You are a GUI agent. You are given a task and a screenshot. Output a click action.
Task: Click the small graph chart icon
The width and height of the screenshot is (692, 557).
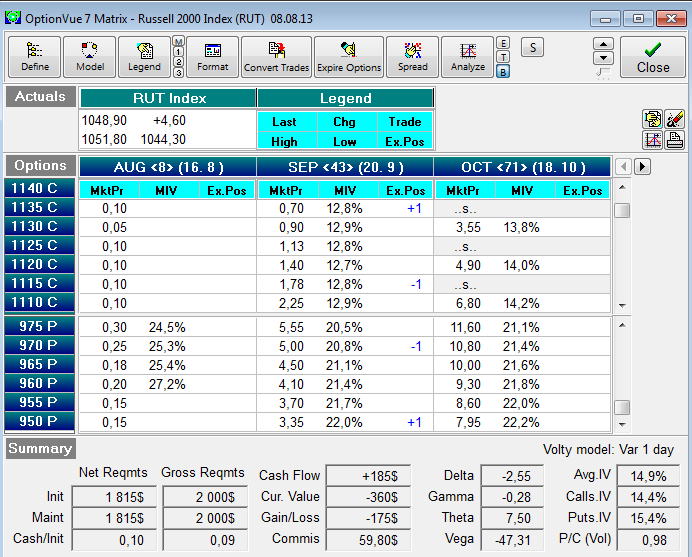[652, 140]
